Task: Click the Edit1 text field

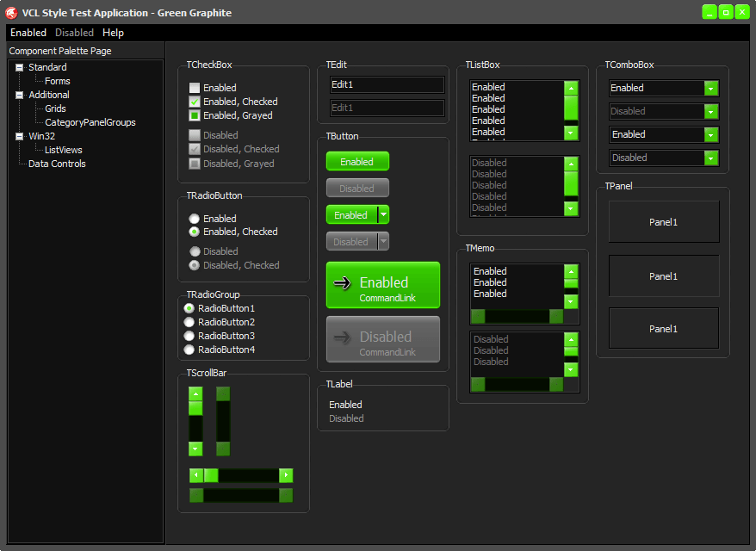Action: click(x=387, y=84)
